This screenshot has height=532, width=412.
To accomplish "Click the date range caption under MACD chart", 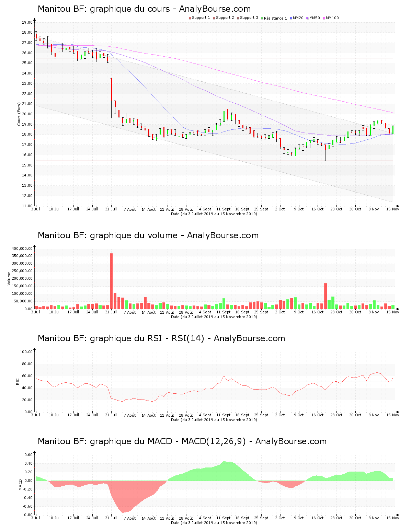I will coord(214,523).
